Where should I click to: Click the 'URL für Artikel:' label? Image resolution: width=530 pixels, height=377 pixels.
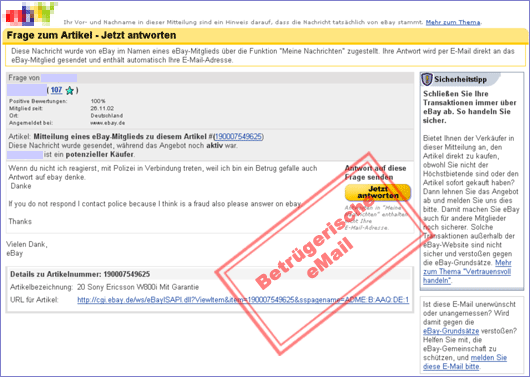coord(34,300)
